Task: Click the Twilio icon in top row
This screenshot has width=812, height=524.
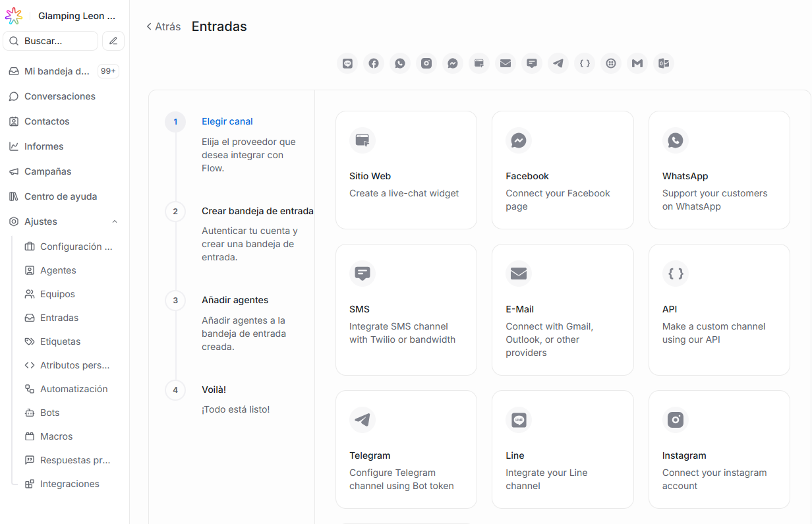Action: coord(611,63)
